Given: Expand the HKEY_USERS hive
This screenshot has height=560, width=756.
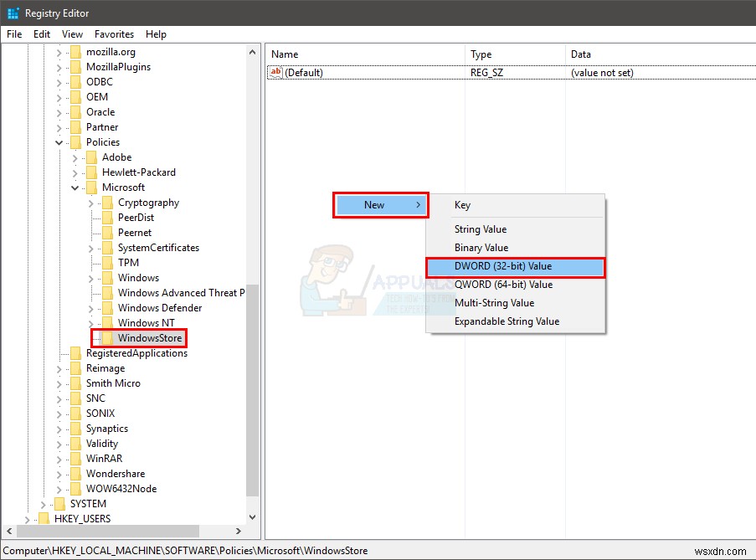Looking at the screenshot, I should click(27, 519).
